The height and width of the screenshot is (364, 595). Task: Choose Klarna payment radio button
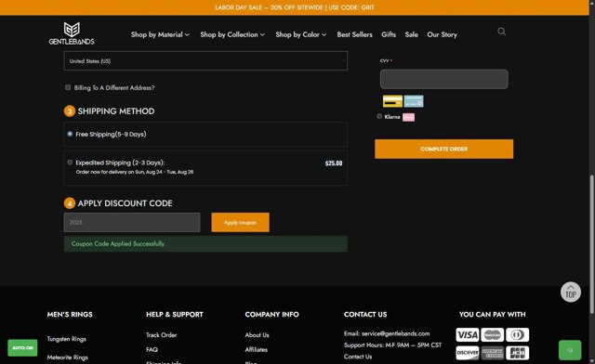379,116
